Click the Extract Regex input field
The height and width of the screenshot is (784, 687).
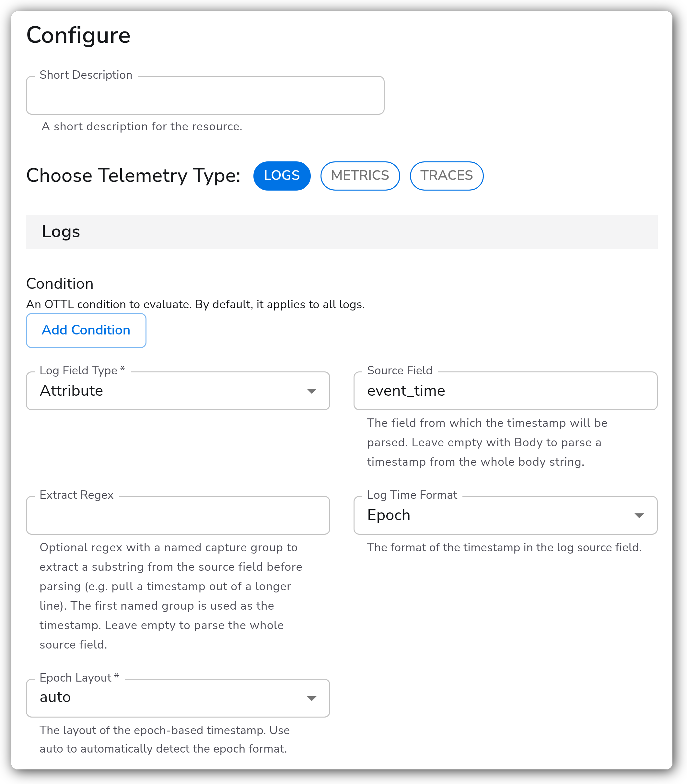pyautogui.click(x=178, y=515)
